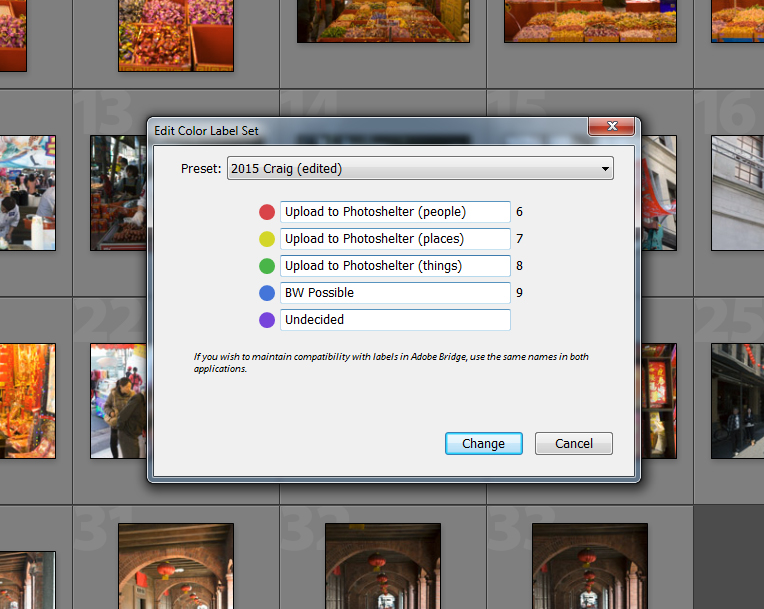Click the green color label dot
764x609 pixels.
(267, 266)
